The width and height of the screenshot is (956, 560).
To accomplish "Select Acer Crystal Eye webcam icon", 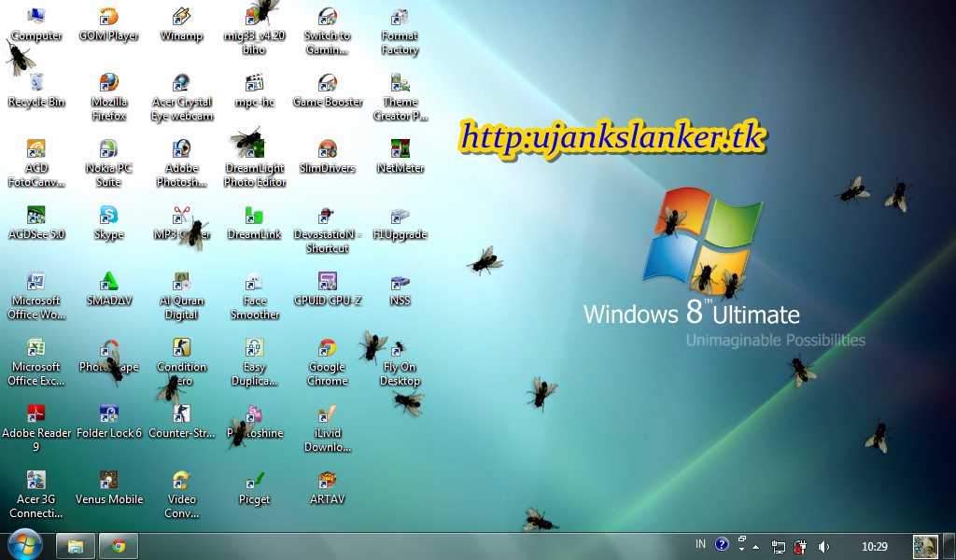I will point(181,97).
